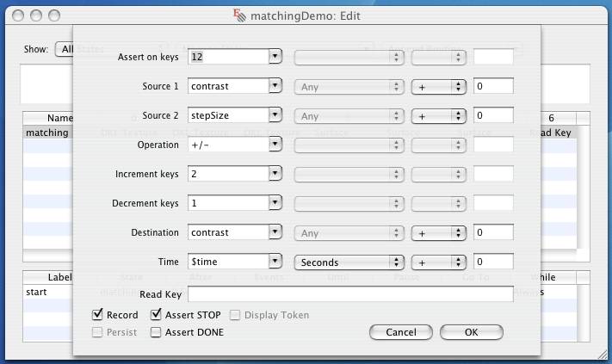Select the start row in the Label table
Viewport: 612px width, 364px height.
tap(47, 292)
